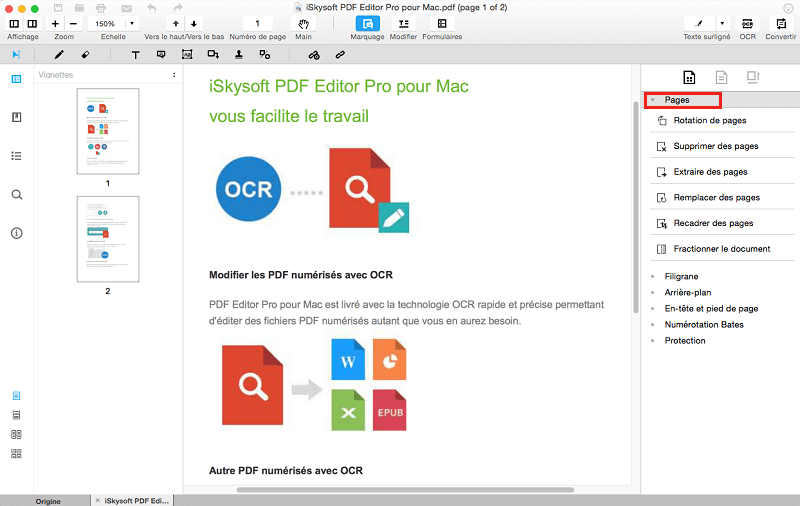800x506 pixels.
Task: Switch to single page view mode
Action: tap(16, 396)
